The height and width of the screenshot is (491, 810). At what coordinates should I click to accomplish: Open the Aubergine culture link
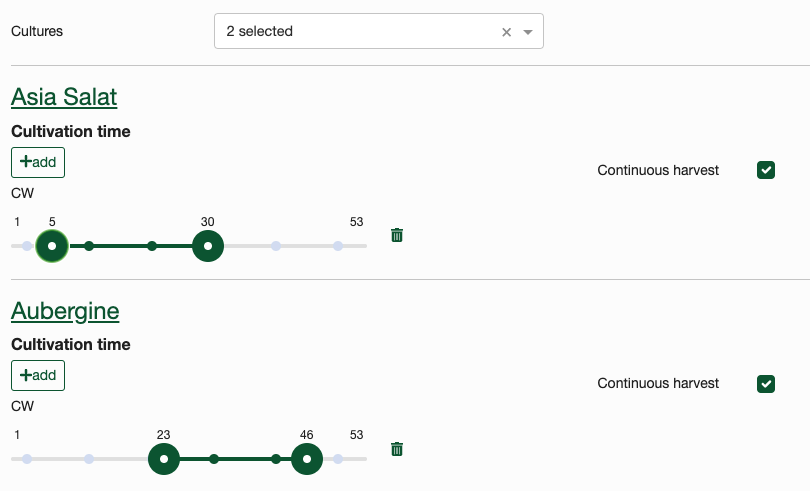tap(65, 311)
